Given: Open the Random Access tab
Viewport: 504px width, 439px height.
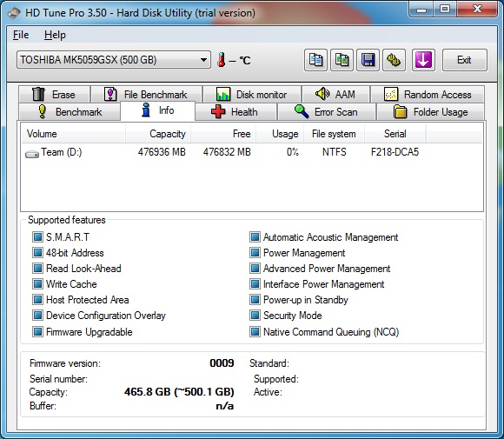Looking at the screenshot, I should coord(428,95).
